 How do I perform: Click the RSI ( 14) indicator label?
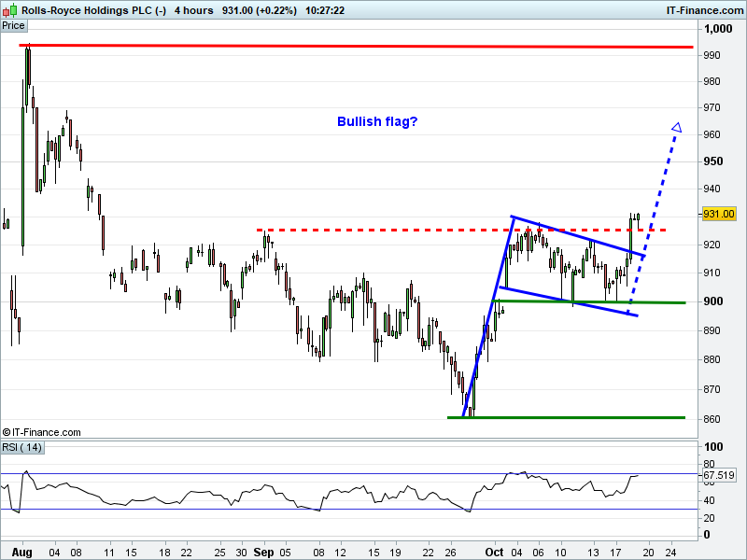22,447
